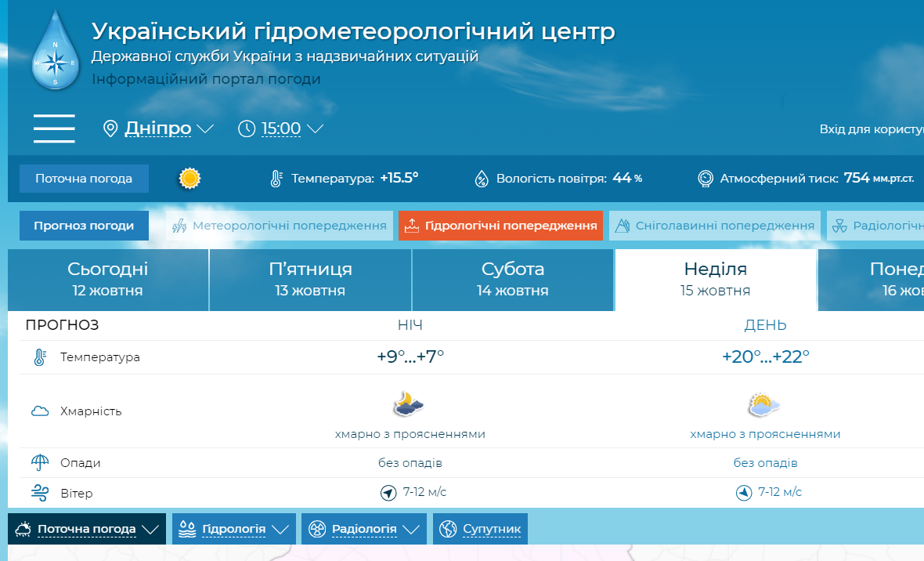This screenshot has height=561, width=924.
Task: Click the location pin icon beside Дніпро
Action: point(110,128)
